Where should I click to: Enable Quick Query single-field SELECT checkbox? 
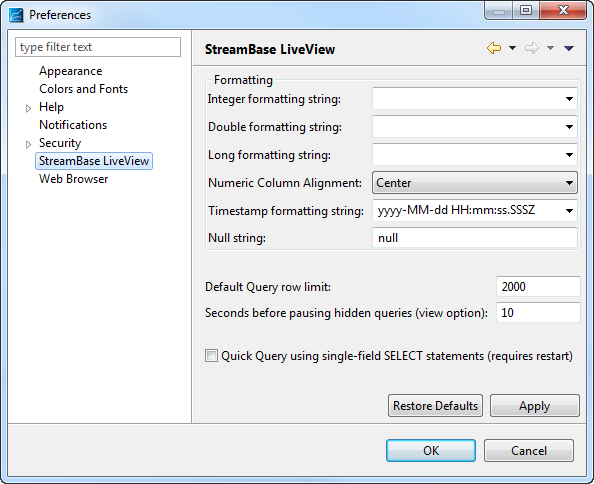pyautogui.click(x=211, y=356)
